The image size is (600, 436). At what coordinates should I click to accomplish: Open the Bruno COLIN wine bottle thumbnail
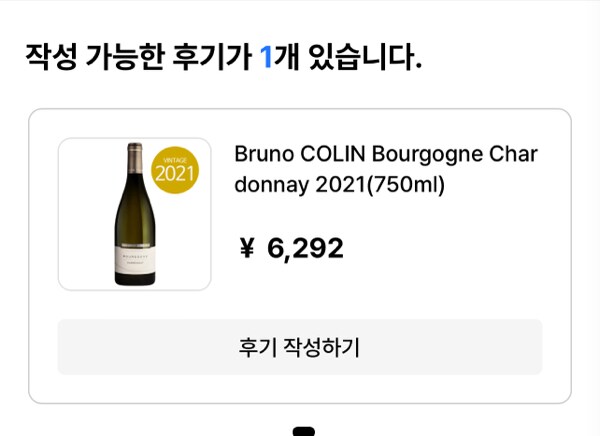(135, 214)
